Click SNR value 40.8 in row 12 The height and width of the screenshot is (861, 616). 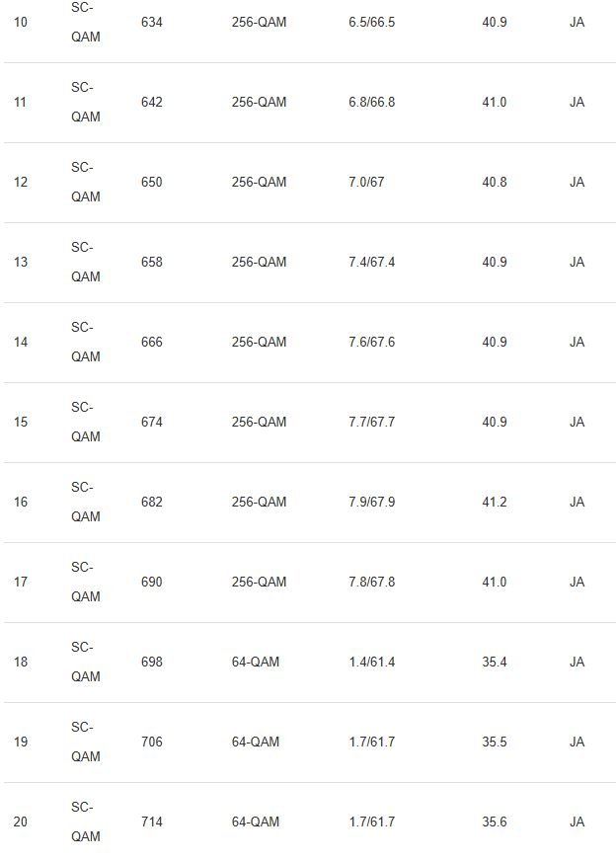pyautogui.click(x=495, y=183)
